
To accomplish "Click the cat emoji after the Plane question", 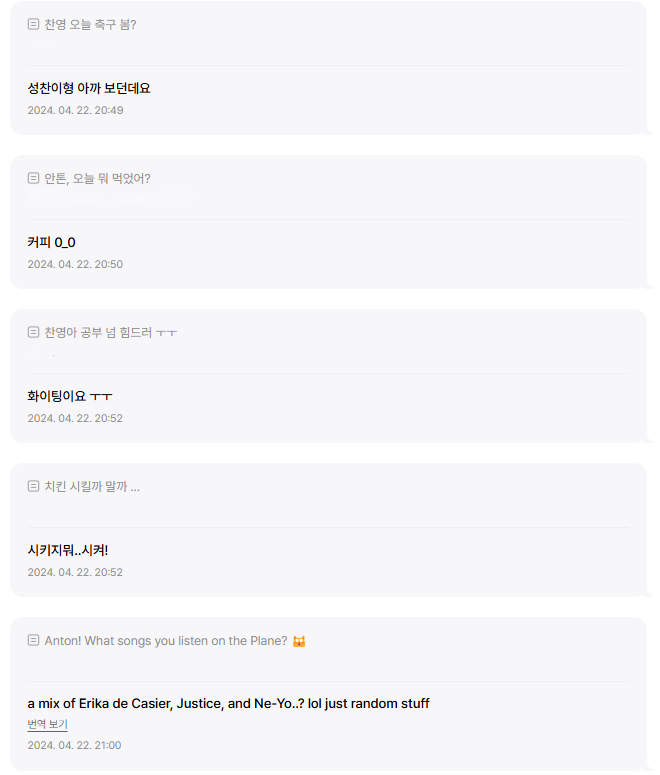I will [x=298, y=641].
